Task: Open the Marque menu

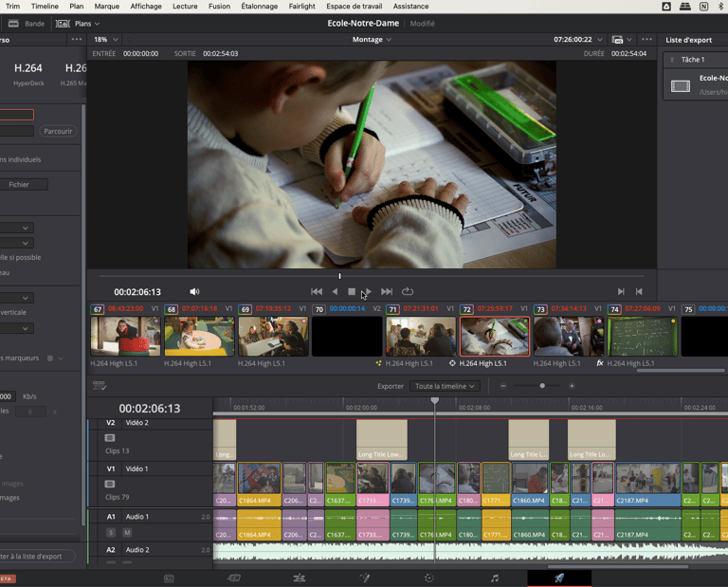Action: 107,7
